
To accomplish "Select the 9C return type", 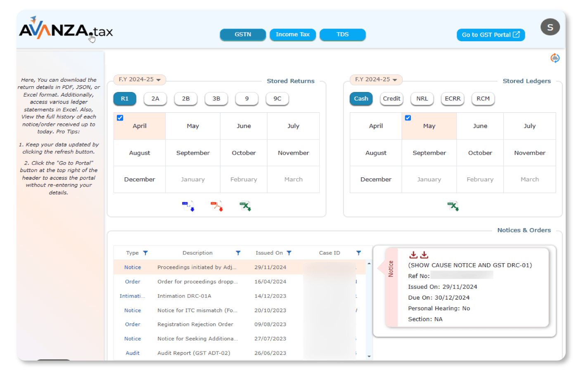I will click(277, 99).
